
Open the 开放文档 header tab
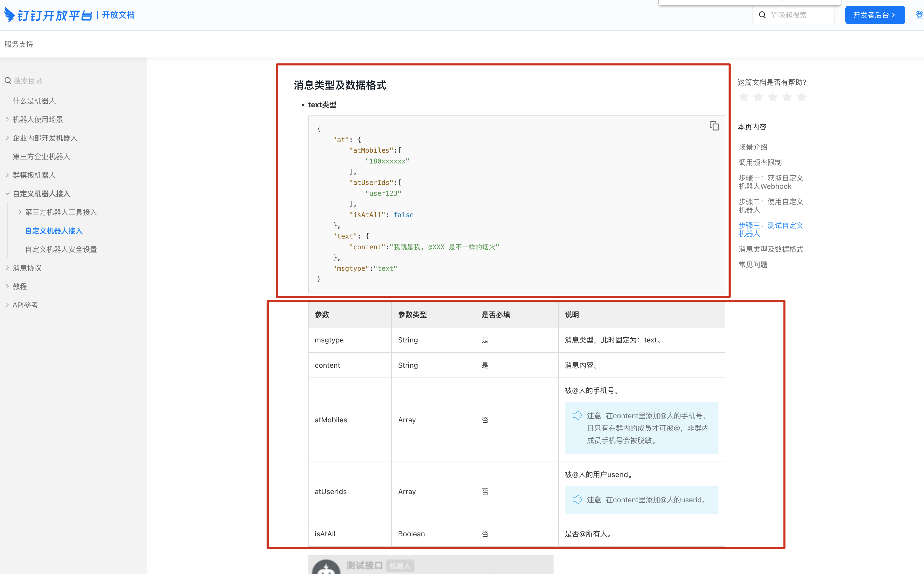point(118,15)
